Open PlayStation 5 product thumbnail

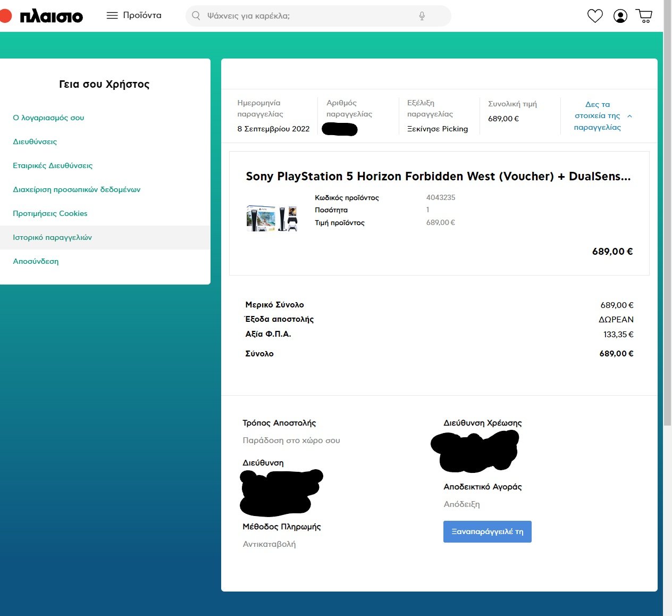click(x=272, y=218)
